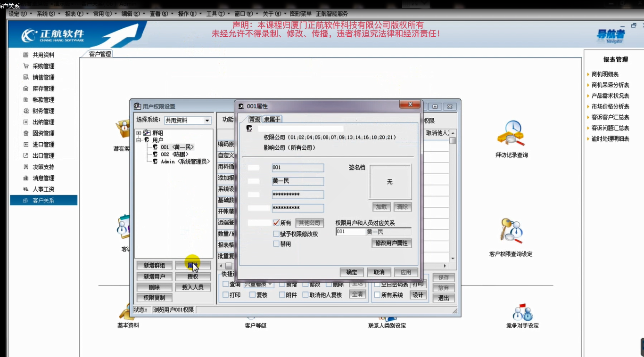Switch to the 隶属于 tab
The image size is (644, 357).
click(x=272, y=119)
